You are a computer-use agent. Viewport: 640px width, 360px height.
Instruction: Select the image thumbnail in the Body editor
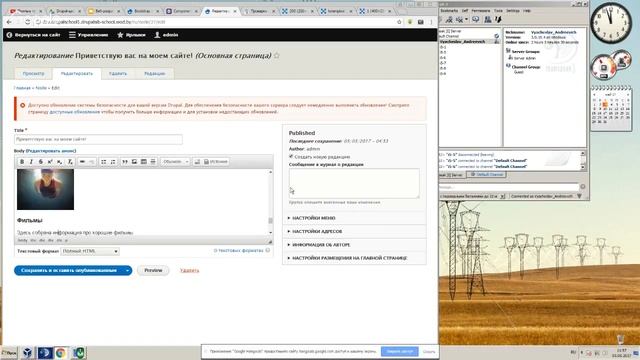click(x=45, y=189)
